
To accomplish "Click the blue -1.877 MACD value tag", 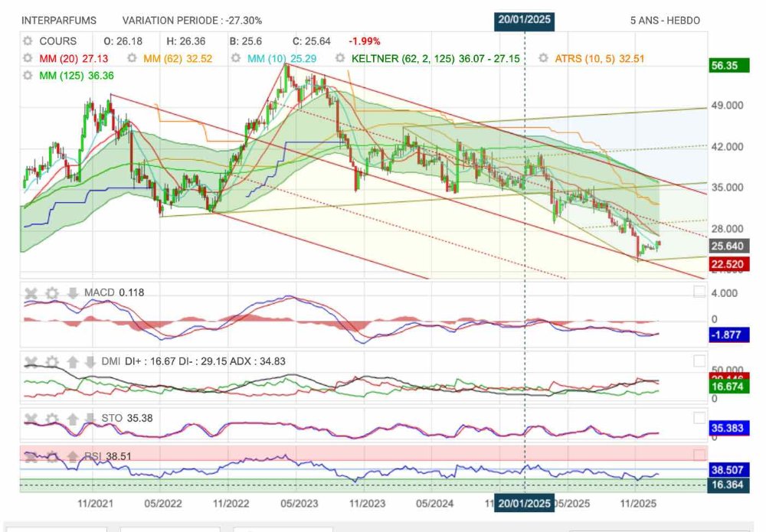I will pyautogui.click(x=729, y=335).
